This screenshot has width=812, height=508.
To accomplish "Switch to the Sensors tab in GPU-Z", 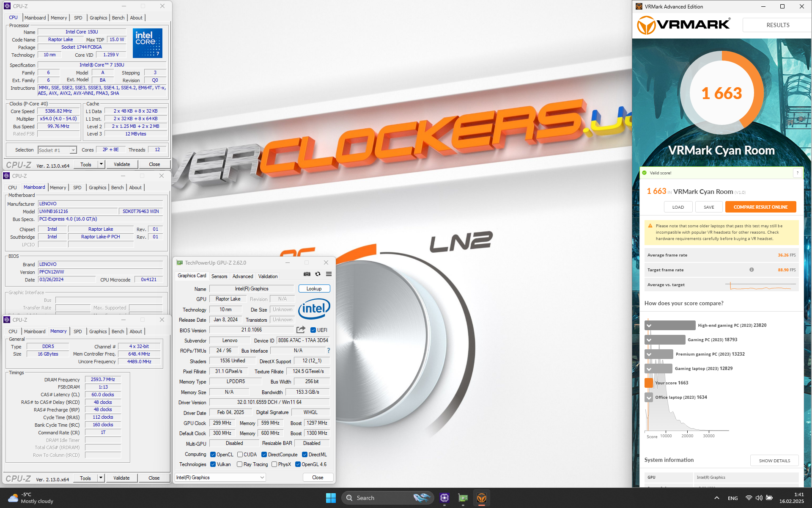I will point(219,276).
